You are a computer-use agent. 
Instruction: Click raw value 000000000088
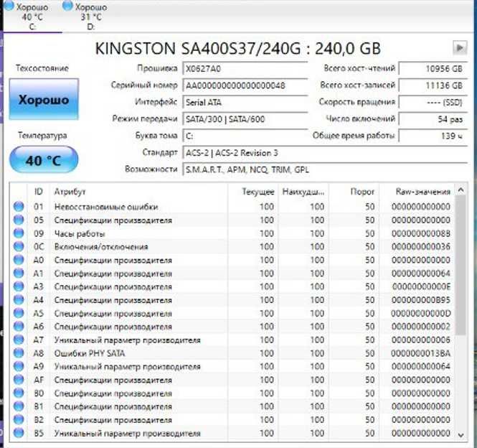(x=421, y=233)
